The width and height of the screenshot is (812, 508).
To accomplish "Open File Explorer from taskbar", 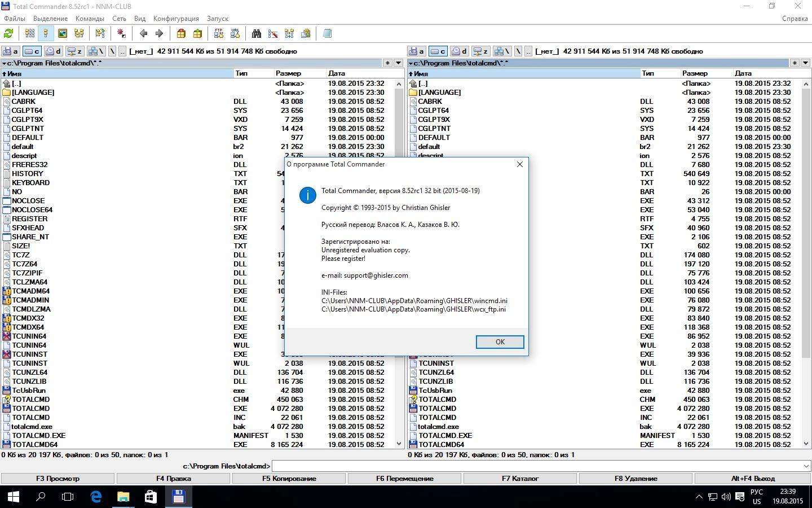I will (x=123, y=497).
